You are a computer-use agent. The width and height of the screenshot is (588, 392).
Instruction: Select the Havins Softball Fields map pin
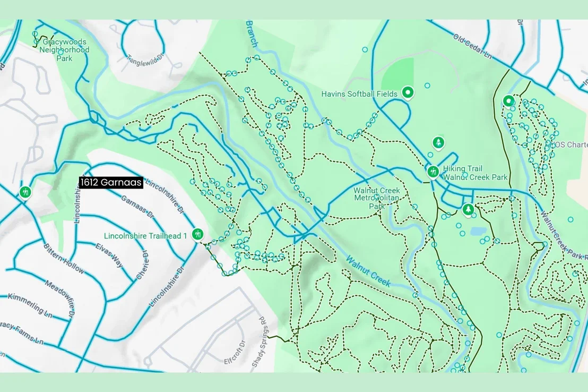pos(408,92)
